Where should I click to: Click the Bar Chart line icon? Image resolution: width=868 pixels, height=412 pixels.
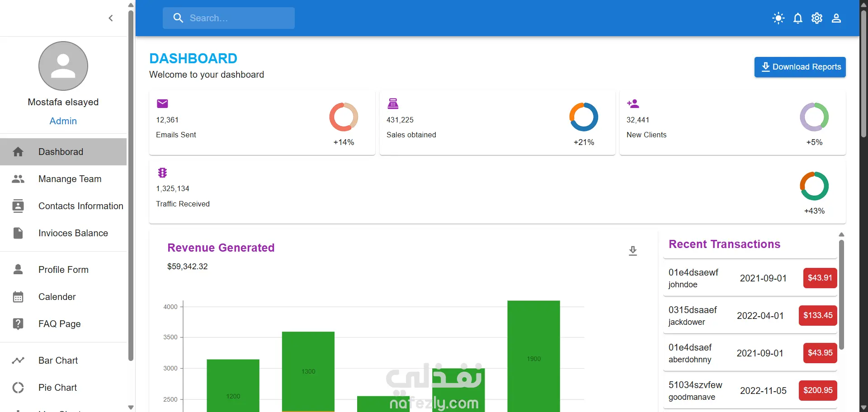[18, 360]
